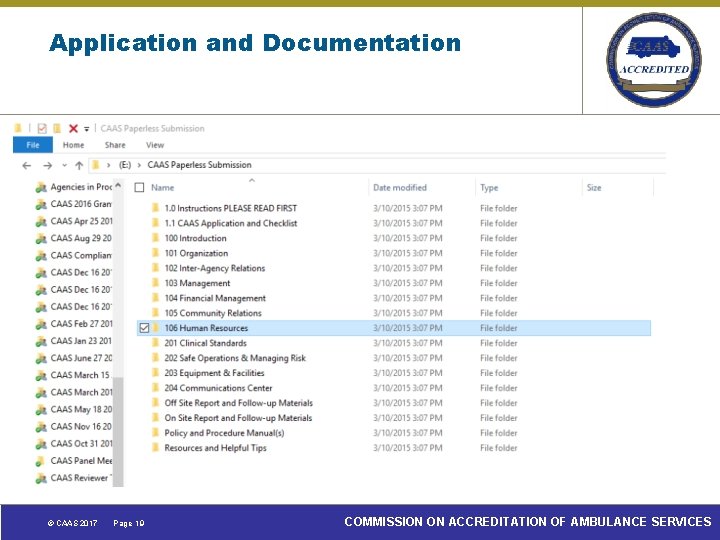720x540 pixels.
Task: Open CAAS Complian folder in sidebar
Action: click(x=81, y=255)
